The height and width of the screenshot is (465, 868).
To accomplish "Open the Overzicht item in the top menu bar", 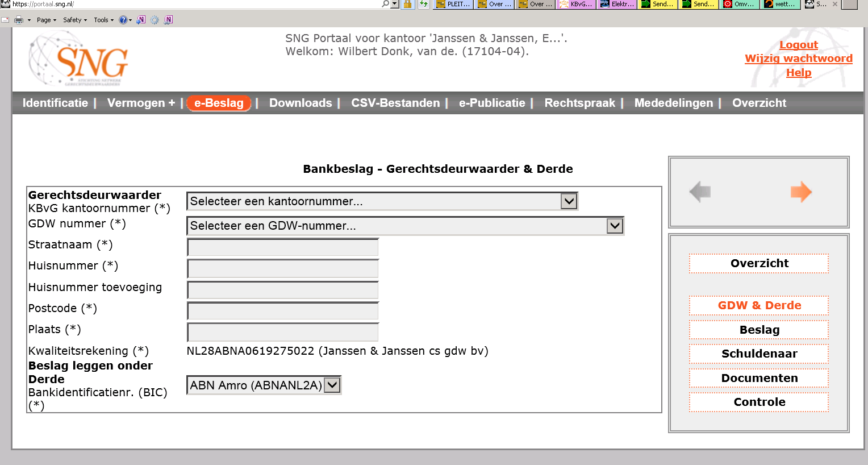I will pos(759,103).
